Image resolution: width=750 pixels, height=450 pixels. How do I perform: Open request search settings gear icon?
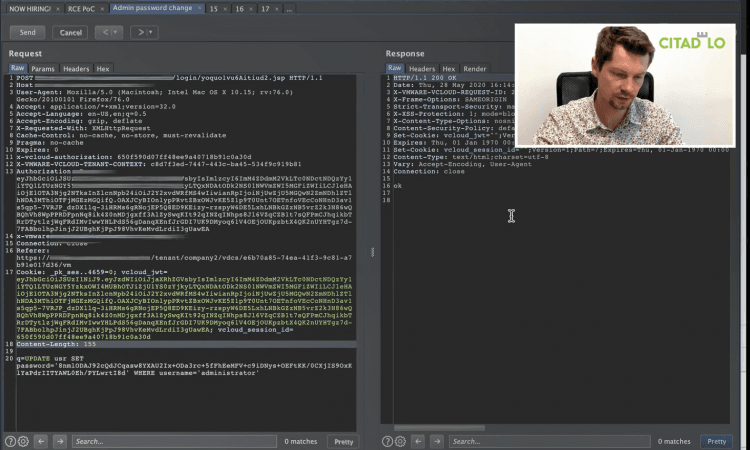click(x=24, y=441)
